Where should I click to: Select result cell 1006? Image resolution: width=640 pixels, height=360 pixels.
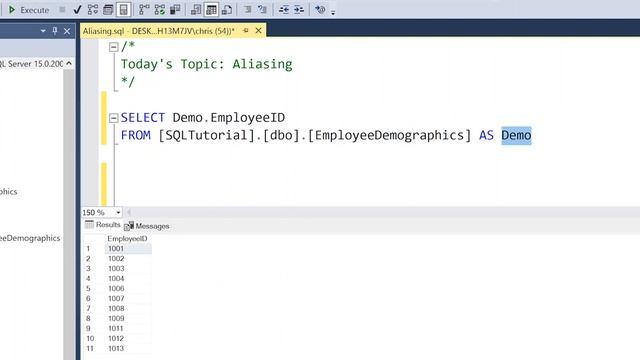[x=128, y=289]
